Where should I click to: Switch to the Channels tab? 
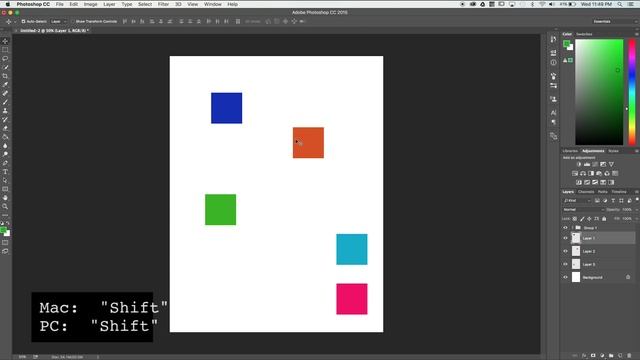[x=586, y=192]
